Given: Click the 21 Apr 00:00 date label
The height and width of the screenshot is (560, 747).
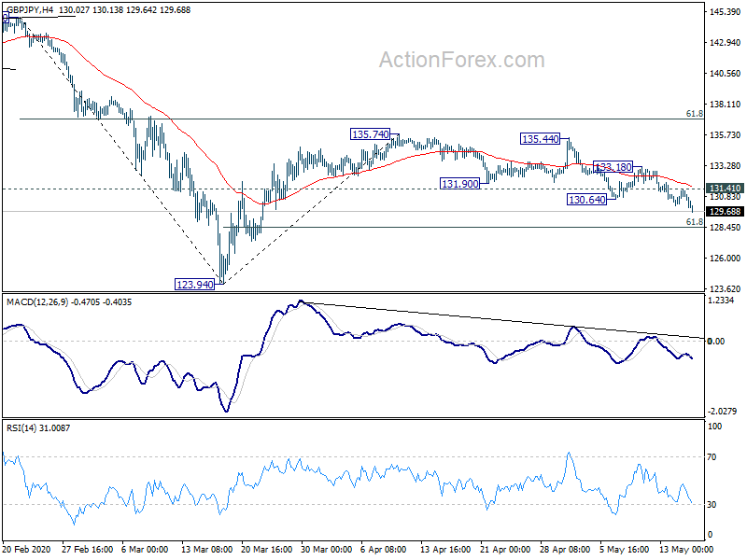Looking at the screenshot, I should coord(505,550).
